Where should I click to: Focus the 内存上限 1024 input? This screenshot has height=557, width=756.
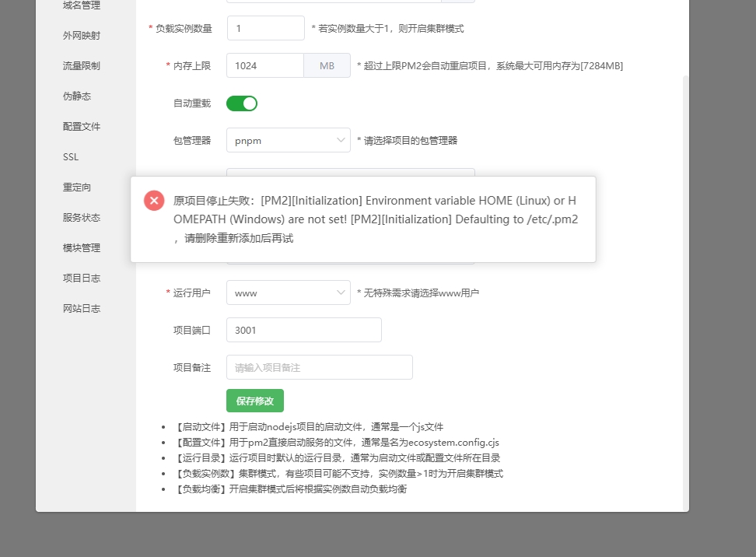tap(265, 65)
